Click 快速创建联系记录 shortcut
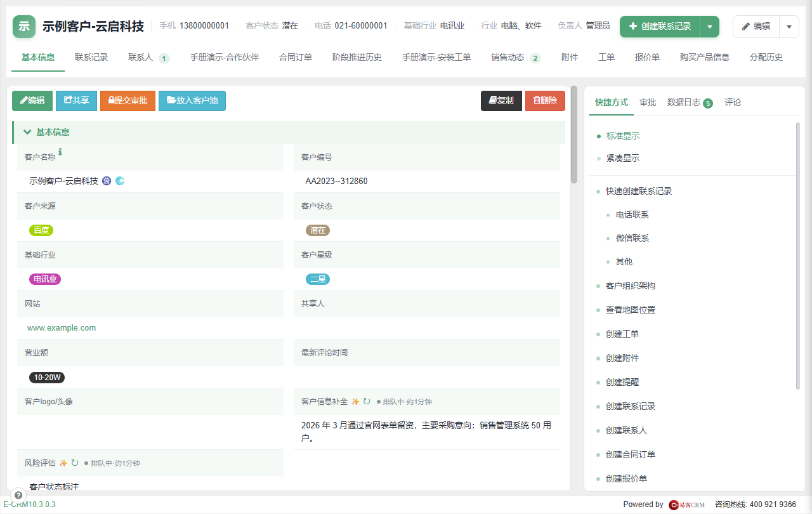The height and width of the screenshot is (514, 812). coord(639,191)
